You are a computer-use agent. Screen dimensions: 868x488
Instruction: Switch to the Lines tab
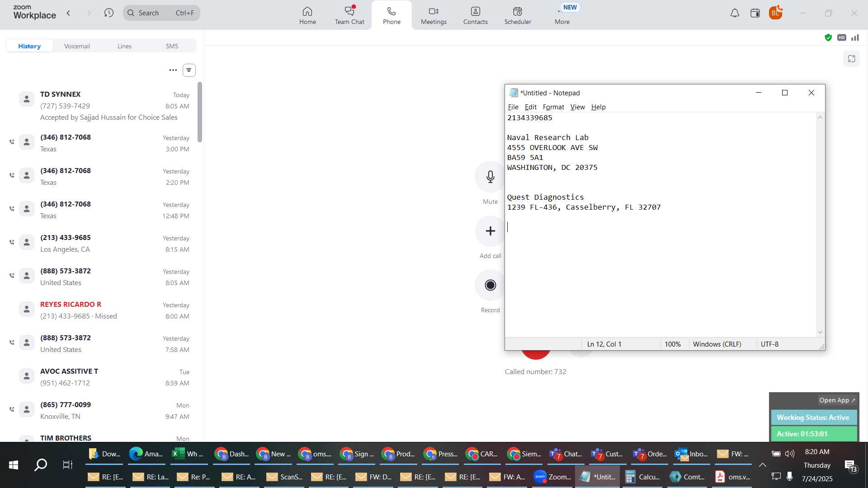pos(124,46)
